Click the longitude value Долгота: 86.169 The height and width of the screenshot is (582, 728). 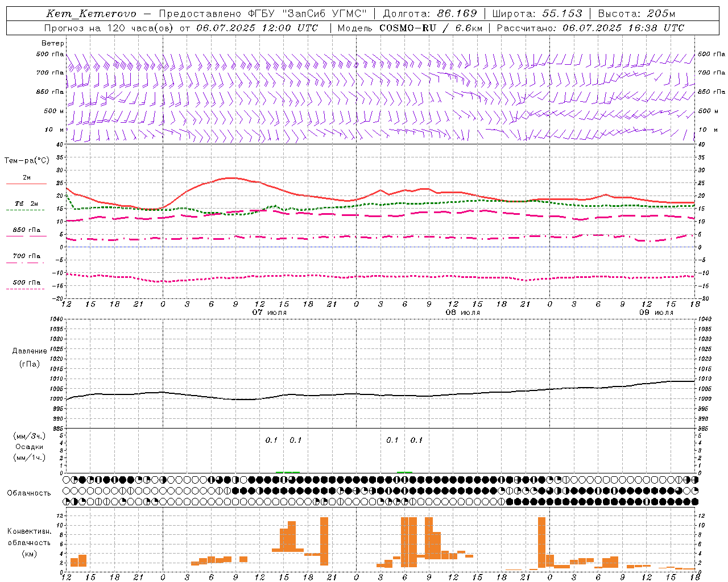(430, 14)
